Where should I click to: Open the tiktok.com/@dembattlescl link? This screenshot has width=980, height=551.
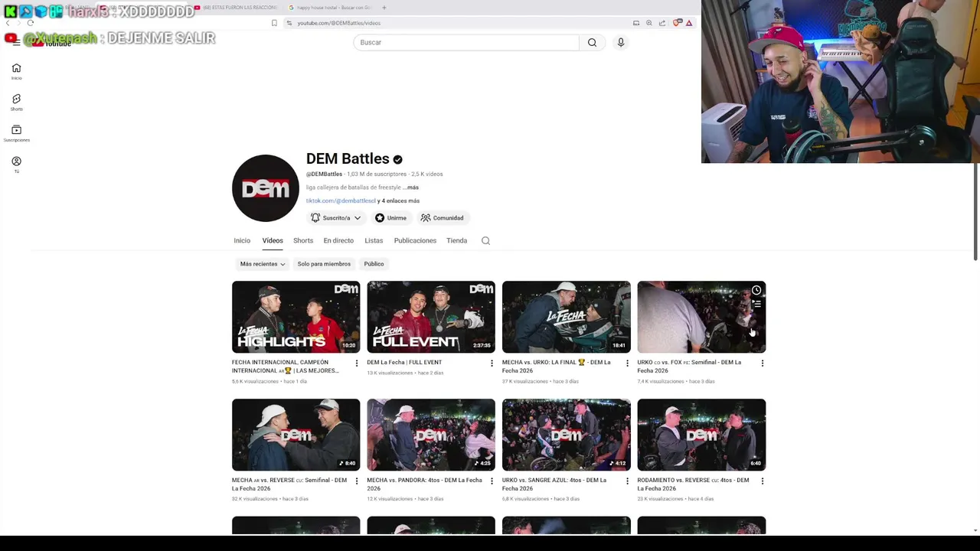point(341,201)
